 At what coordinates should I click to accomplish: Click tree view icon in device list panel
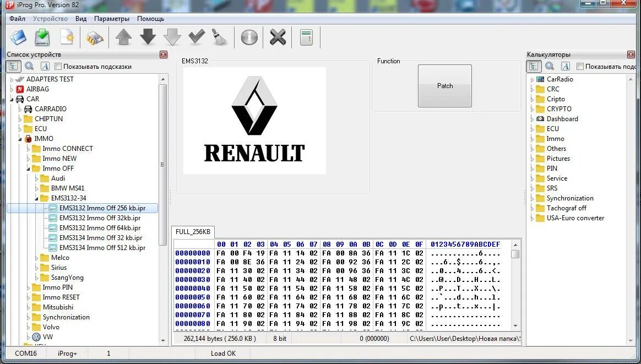tap(13, 66)
